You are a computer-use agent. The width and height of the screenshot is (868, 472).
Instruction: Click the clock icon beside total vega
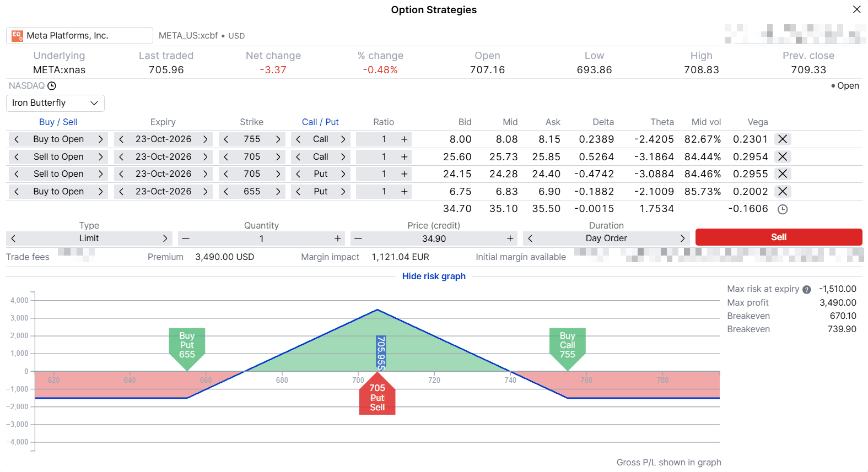pyautogui.click(x=783, y=209)
